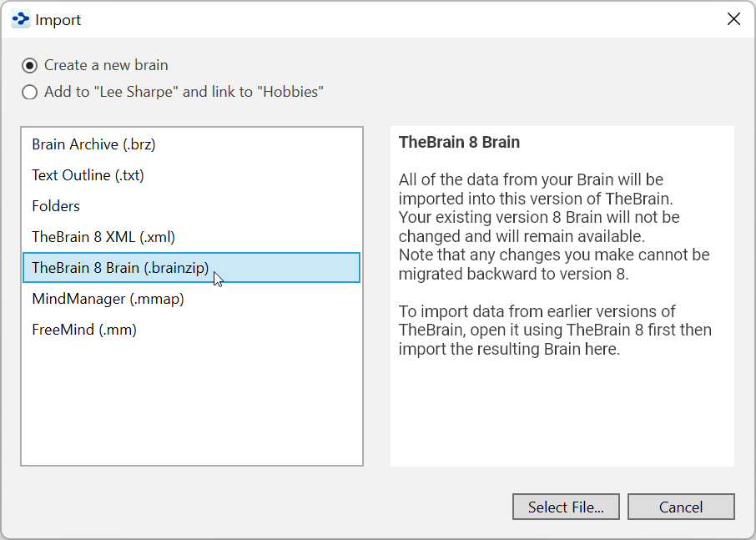756x540 pixels.
Task: Click TheBrain app icon in title bar
Action: (20, 19)
